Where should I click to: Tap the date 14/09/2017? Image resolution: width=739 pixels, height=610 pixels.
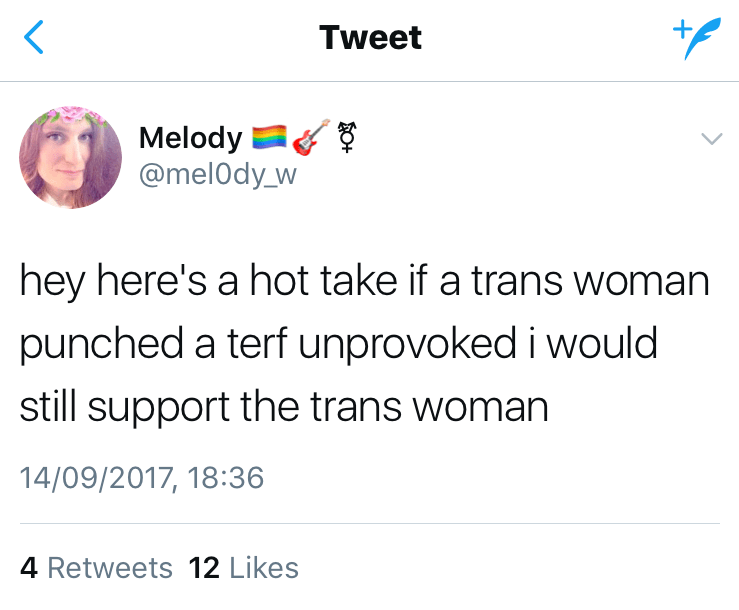pos(95,477)
